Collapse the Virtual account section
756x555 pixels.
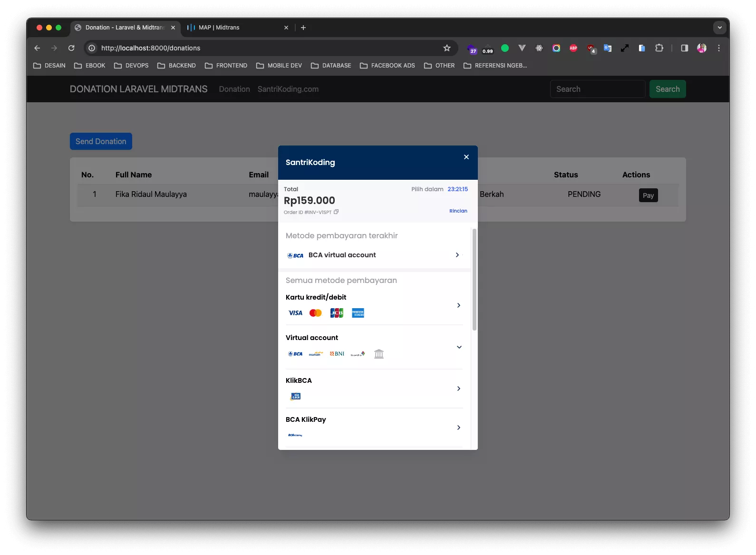pos(459,347)
